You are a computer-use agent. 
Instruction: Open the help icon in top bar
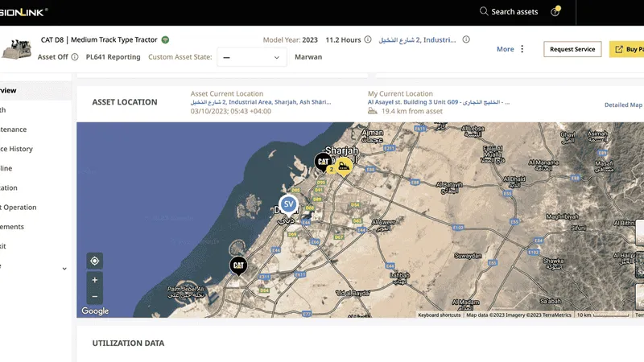click(555, 12)
